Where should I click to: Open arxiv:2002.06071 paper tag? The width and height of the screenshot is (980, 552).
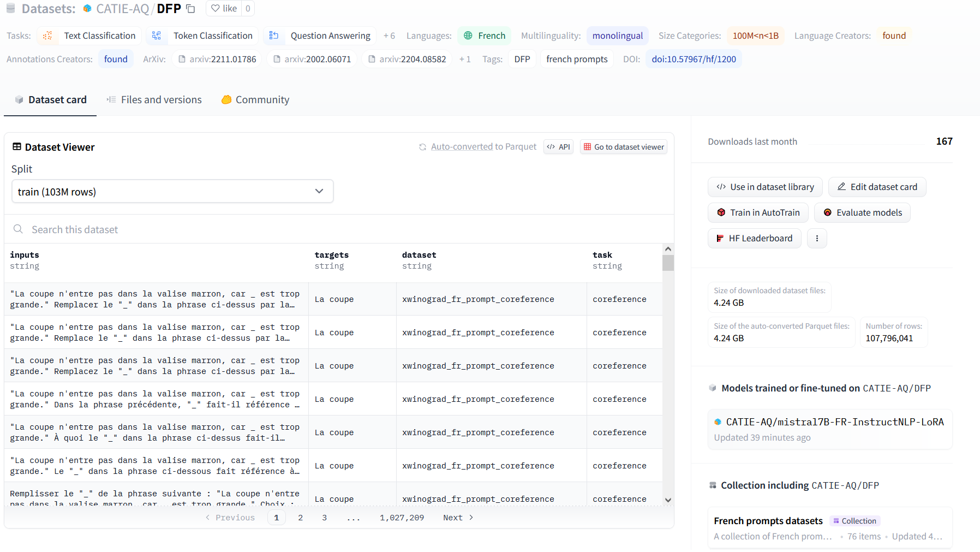click(x=312, y=59)
